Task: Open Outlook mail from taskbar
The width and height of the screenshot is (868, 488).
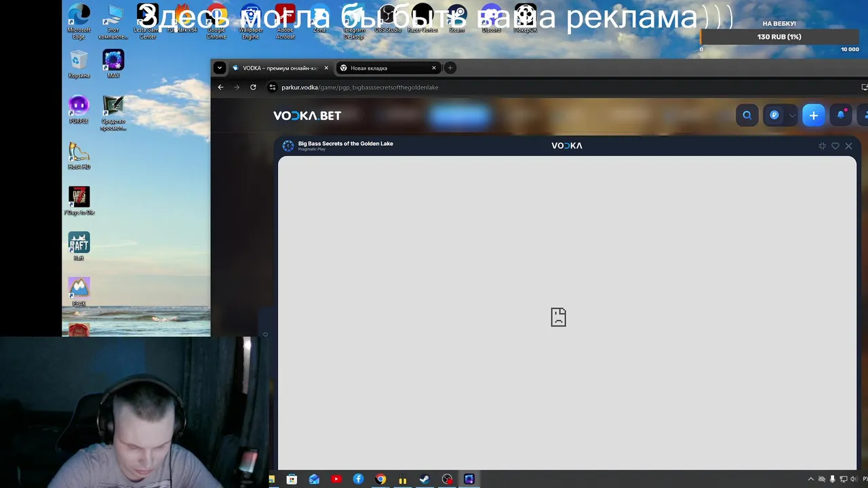Action: click(314, 479)
